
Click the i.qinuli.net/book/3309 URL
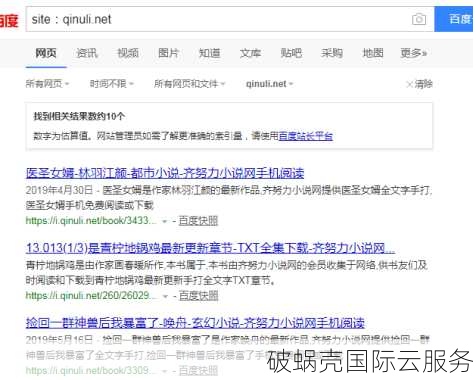tap(91, 370)
